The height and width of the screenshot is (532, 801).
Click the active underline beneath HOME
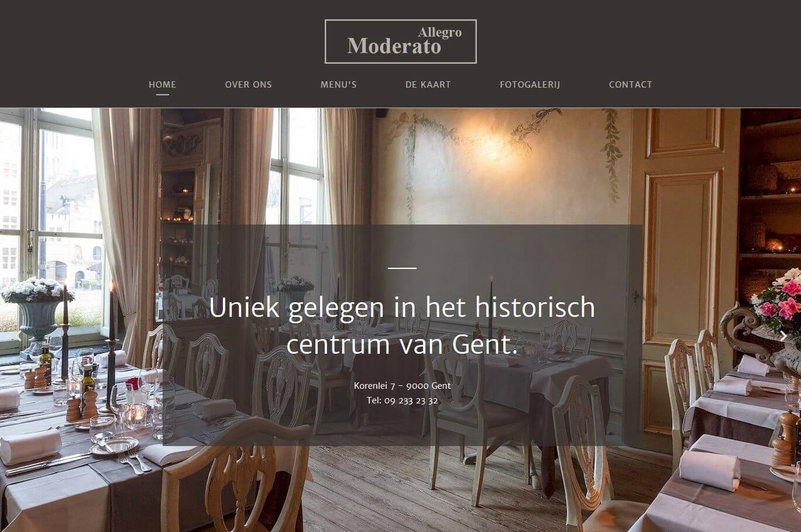point(163,94)
